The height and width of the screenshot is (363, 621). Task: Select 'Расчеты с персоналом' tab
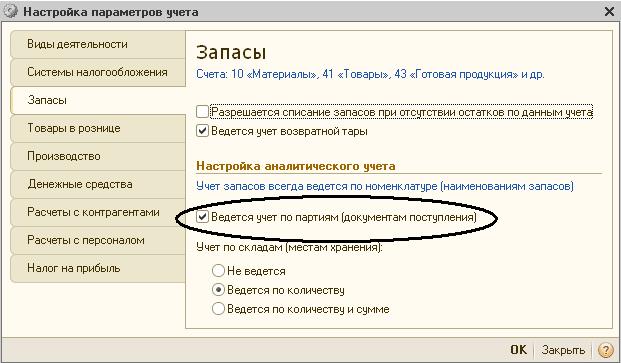pyautogui.click(x=98, y=241)
